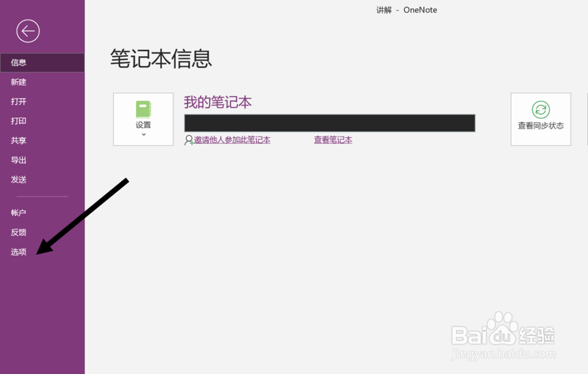588x374 pixels.
Task: Expand the 设置 dropdown chevron
Action: tap(143, 134)
